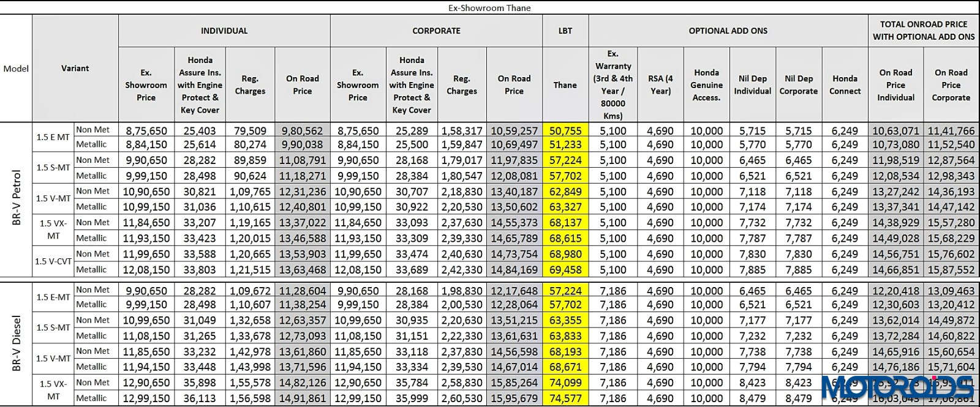Select the diesel '1.5 E-MT' variant cell
The width and height of the screenshot is (980, 407).
[x=53, y=297]
